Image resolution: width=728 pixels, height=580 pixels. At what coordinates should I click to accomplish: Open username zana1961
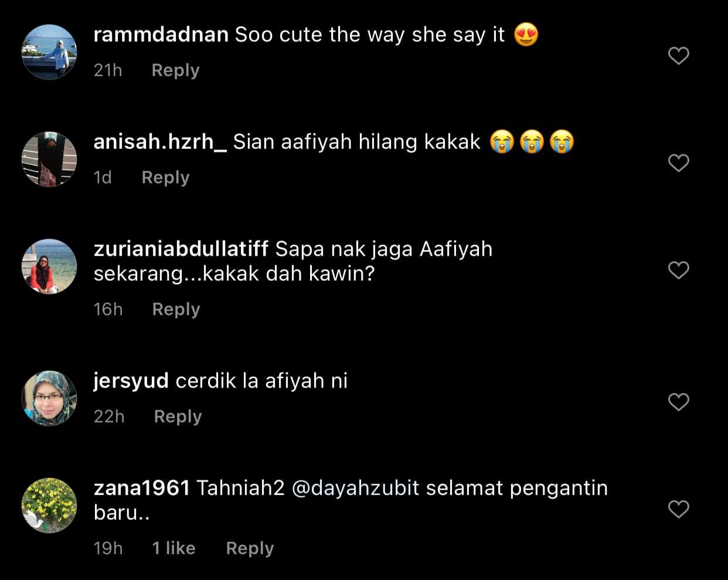(x=142, y=488)
